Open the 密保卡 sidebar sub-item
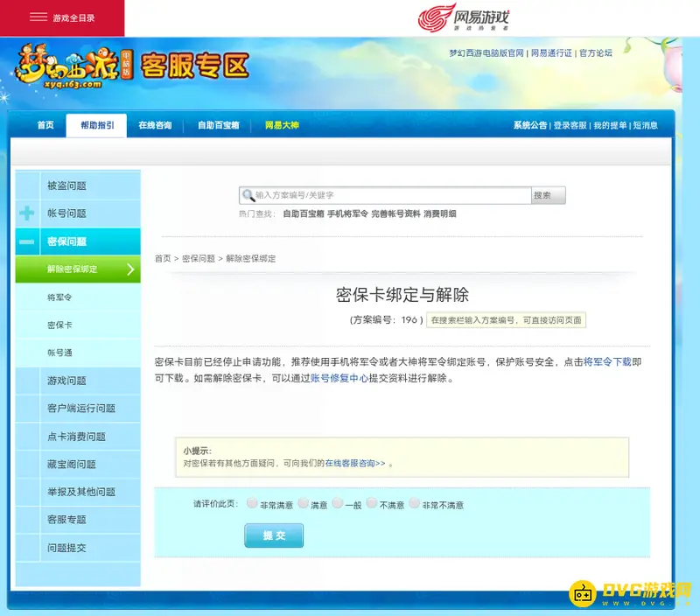The width and height of the screenshot is (700, 616). [x=78, y=325]
